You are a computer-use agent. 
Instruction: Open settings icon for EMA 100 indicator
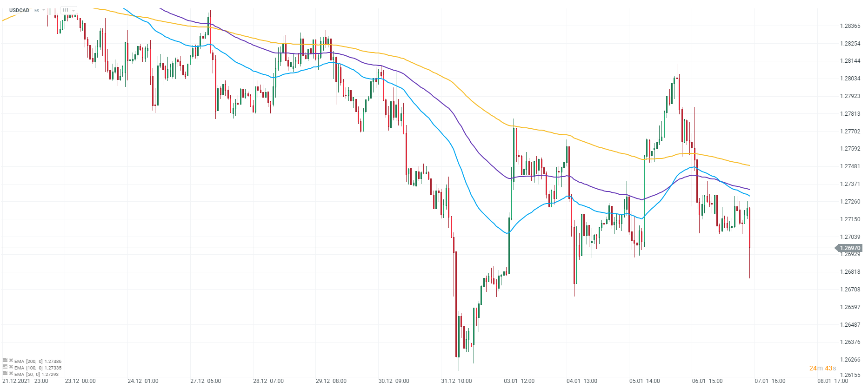click(5, 367)
